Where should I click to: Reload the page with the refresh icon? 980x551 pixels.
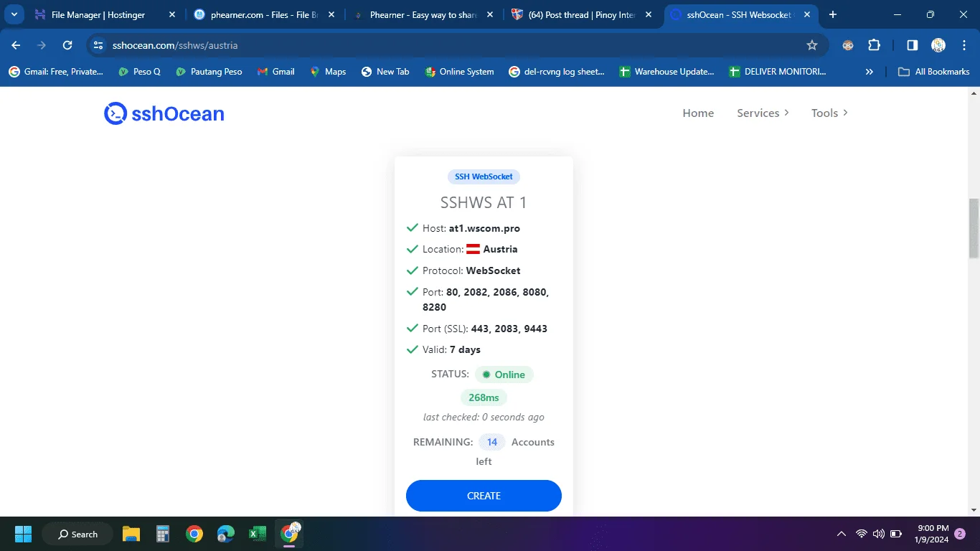tap(67, 45)
